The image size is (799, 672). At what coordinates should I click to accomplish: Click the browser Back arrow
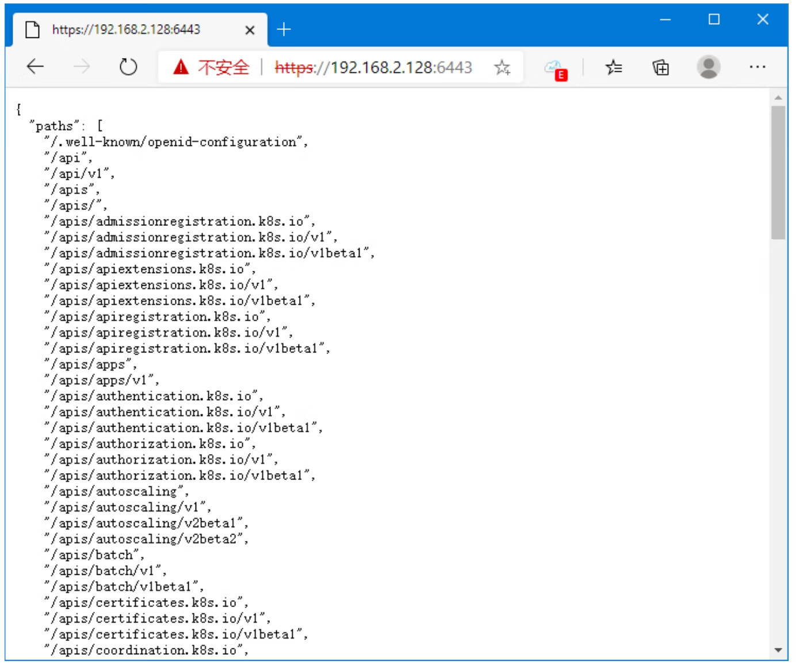point(36,67)
